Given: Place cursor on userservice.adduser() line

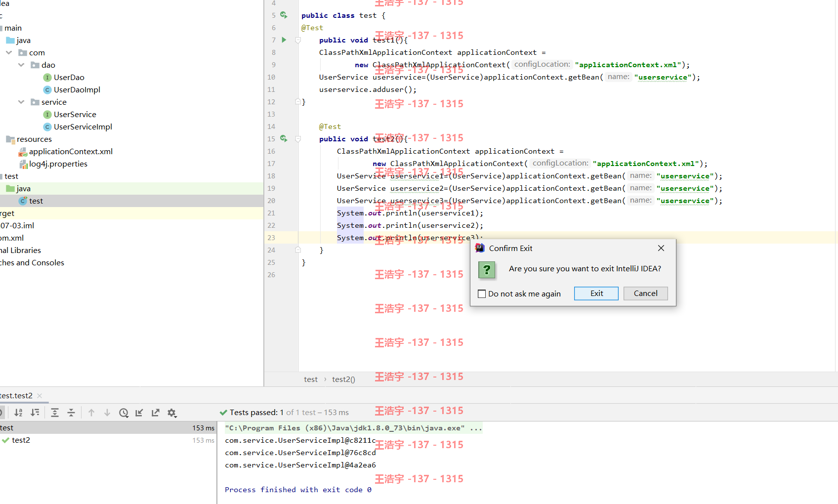Looking at the screenshot, I should click(368, 89).
